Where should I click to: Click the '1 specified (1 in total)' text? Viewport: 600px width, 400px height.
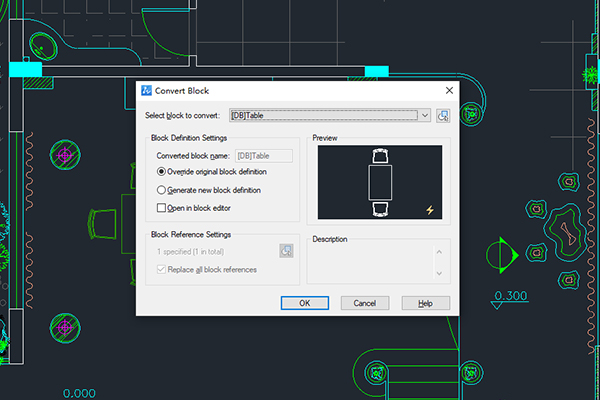pyautogui.click(x=191, y=251)
